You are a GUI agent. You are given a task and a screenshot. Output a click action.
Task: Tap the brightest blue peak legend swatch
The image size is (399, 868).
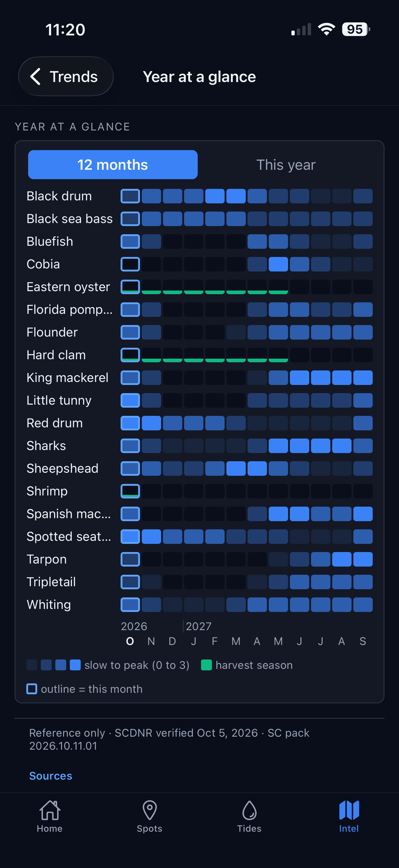[x=75, y=665]
